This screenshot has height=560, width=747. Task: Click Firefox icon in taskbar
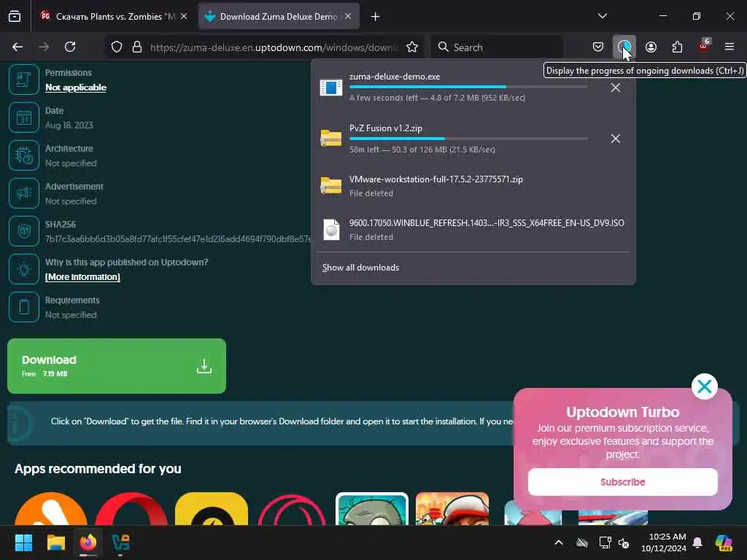[x=88, y=542]
